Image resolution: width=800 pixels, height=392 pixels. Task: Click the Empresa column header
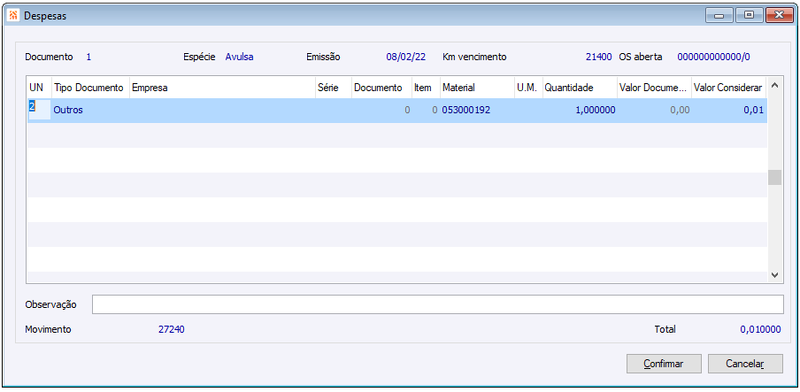click(222, 88)
